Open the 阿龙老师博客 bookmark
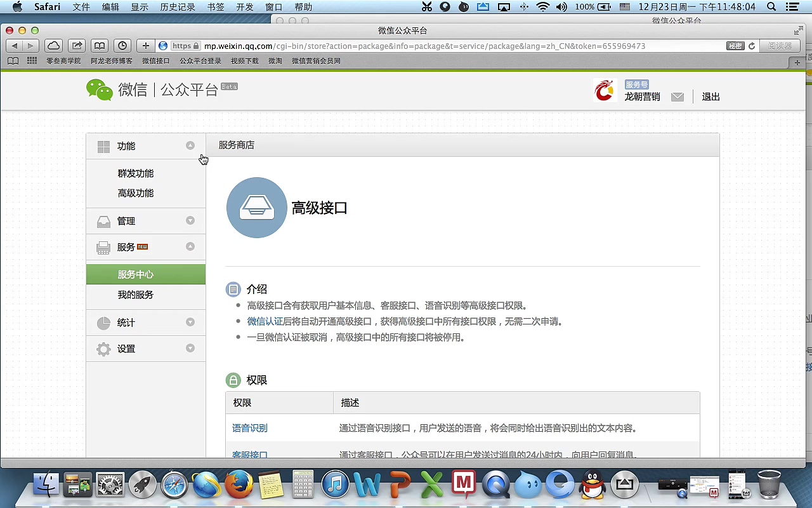 [112, 61]
